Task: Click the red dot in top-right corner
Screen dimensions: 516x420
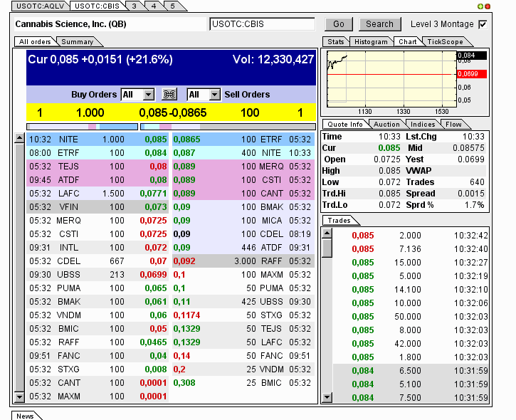Action: click(x=488, y=6)
